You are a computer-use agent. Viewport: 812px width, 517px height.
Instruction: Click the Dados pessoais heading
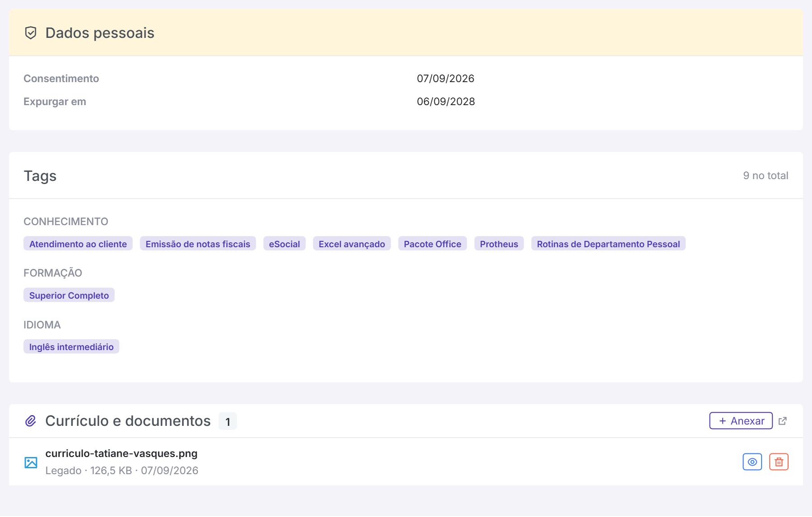pyautogui.click(x=100, y=33)
